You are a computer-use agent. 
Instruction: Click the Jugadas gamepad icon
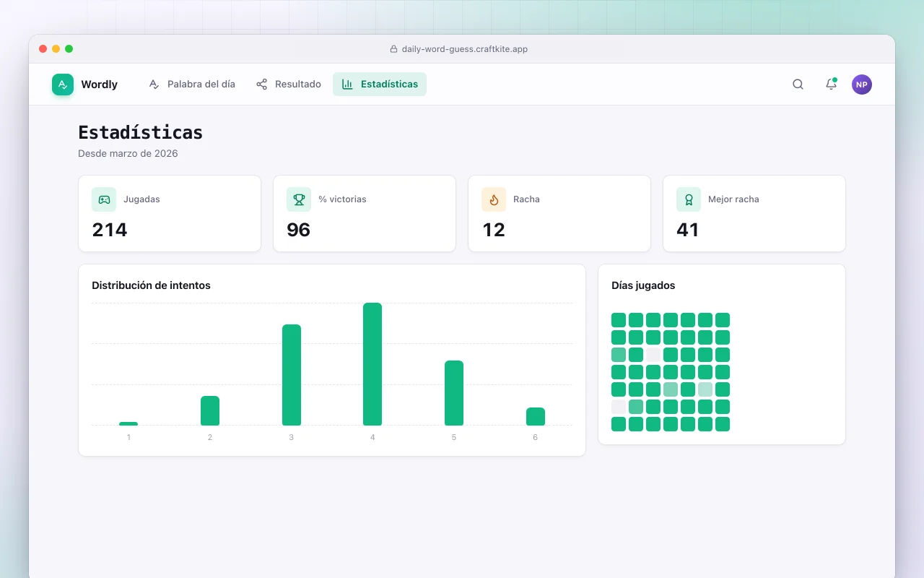104,199
